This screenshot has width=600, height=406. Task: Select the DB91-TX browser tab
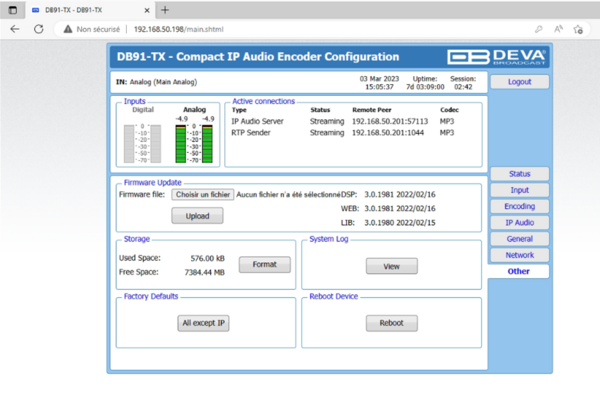coord(90,10)
